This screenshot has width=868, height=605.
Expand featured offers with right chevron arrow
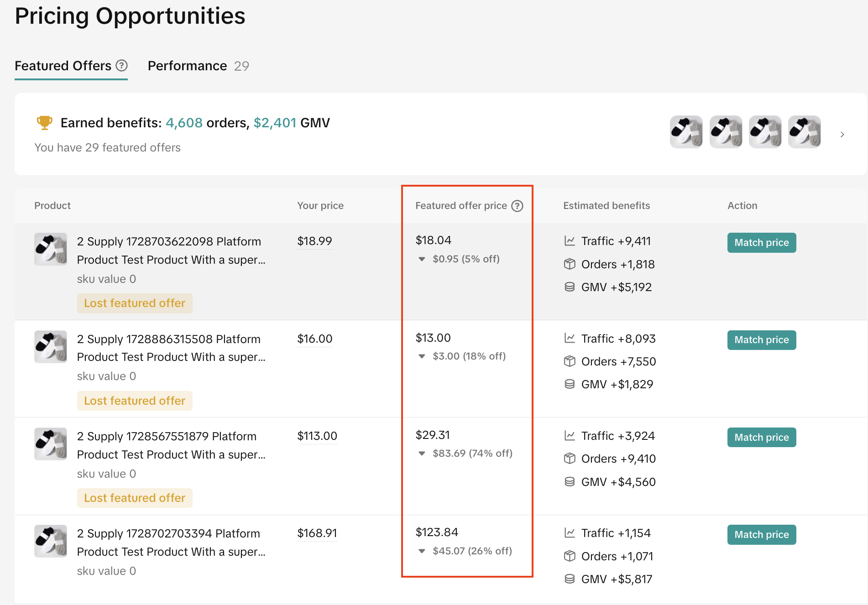point(842,135)
